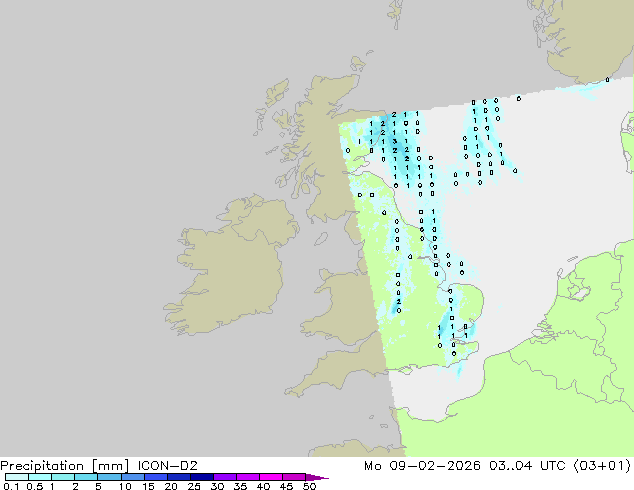Click the '[mm]' unit label
The image size is (634, 490).
[x=111, y=466]
